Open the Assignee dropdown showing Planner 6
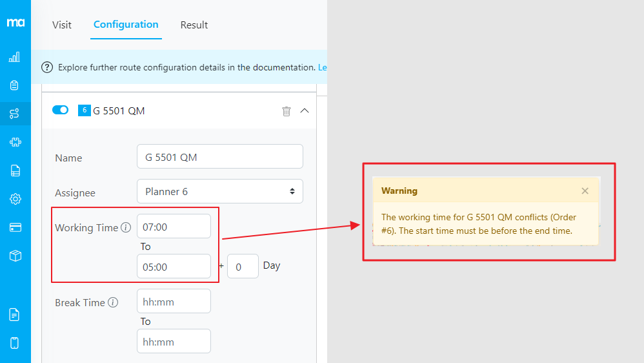The image size is (644, 363). coord(219,191)
